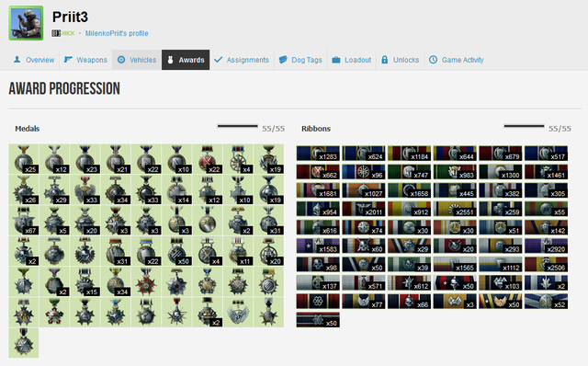Click the ribbon labeled x1461
Viewport: 588px width, 366px height.
[x=546, y=172]
